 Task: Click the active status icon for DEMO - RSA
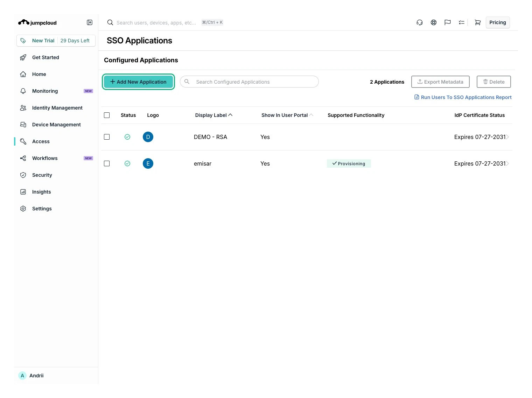point(127,137)
